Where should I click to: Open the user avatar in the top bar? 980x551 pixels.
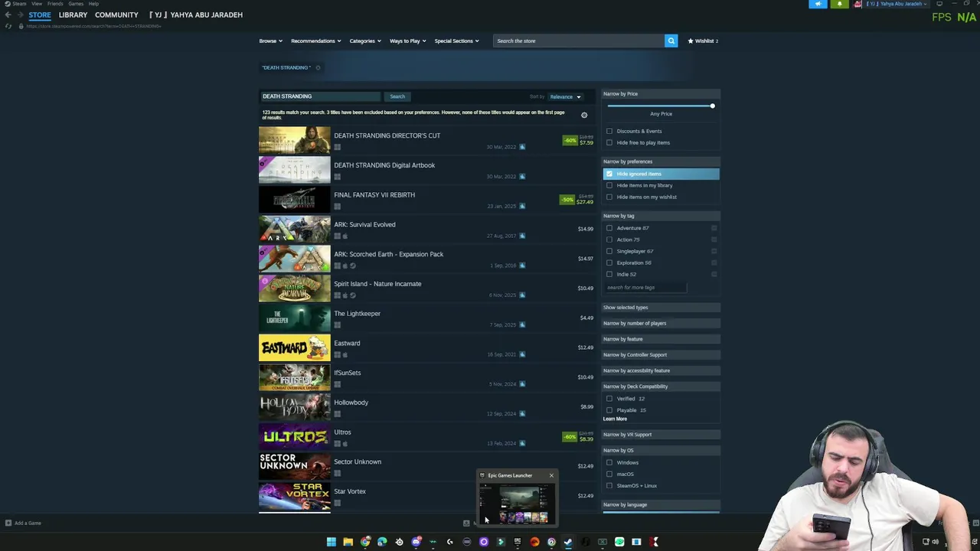click(858, 4)
